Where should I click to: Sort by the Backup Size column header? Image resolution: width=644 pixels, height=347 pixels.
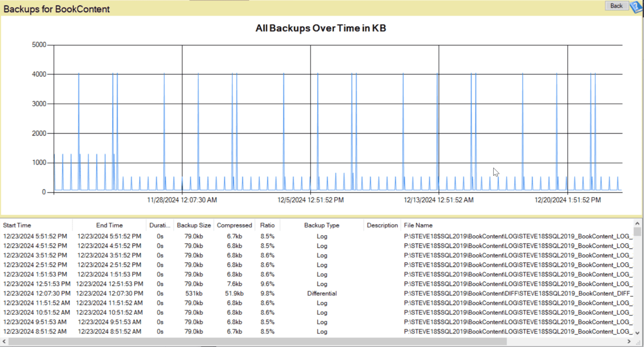click(x=194, y=225)
